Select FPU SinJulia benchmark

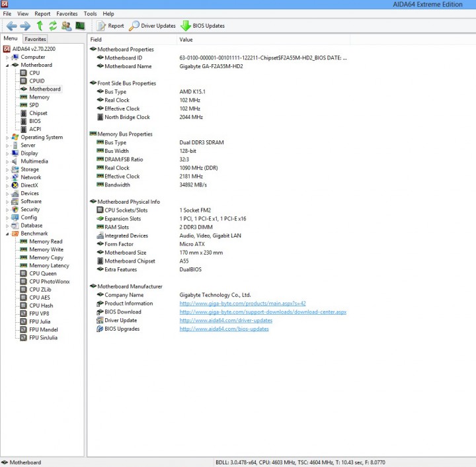point(44,337)
